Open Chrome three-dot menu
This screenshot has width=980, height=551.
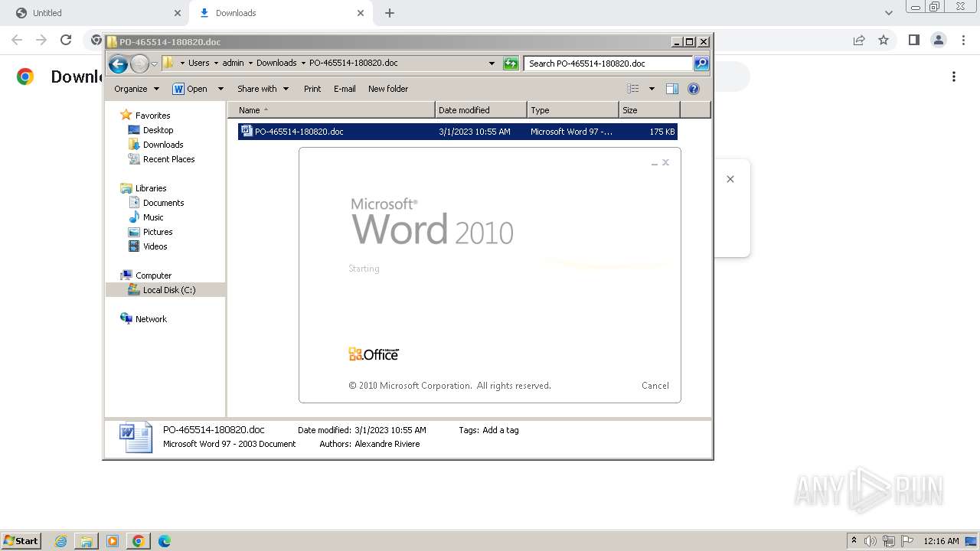tap(962, 40)
